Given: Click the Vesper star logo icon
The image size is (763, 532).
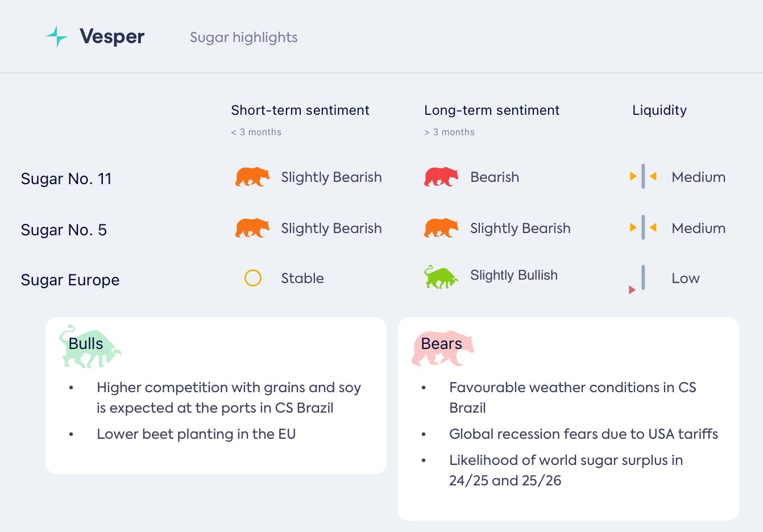Looking at the screenshot, I should (57, 36).
